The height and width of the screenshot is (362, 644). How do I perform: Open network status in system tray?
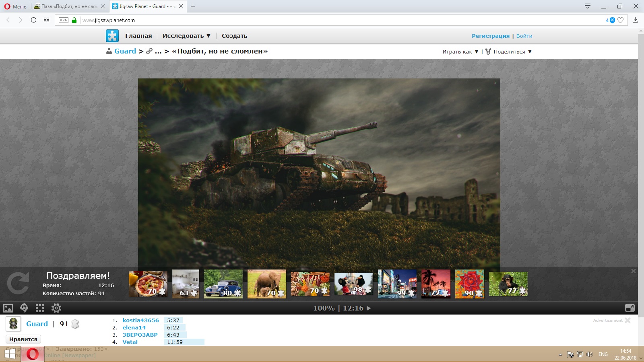coord(580,354)
